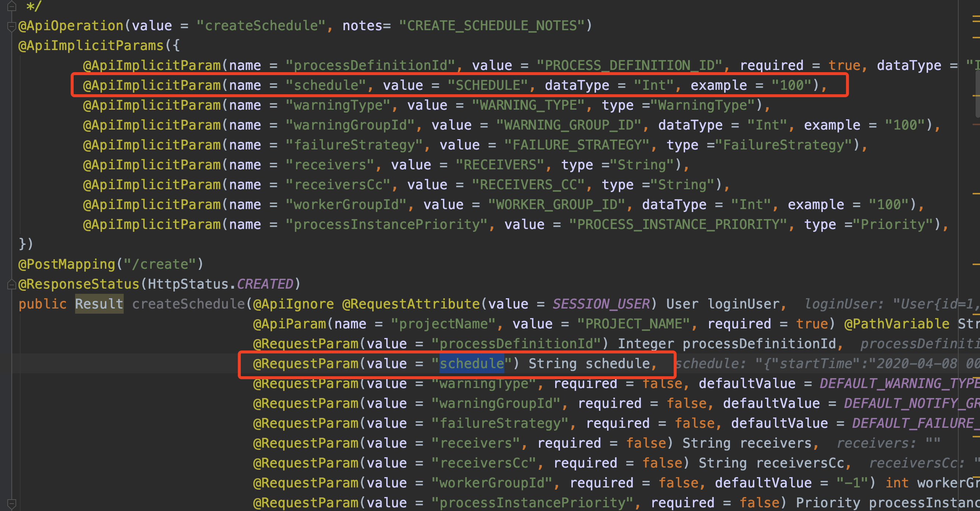Screen dimensions: 980x511
Task: Click the "/create" path string
Action: pos(160,264)
